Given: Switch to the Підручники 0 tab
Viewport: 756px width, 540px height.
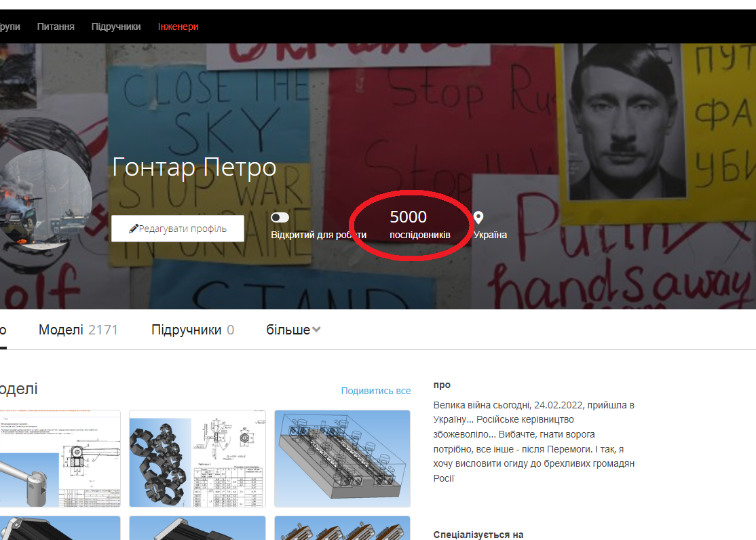Looking at the screenshot, I should click(193, 330).
